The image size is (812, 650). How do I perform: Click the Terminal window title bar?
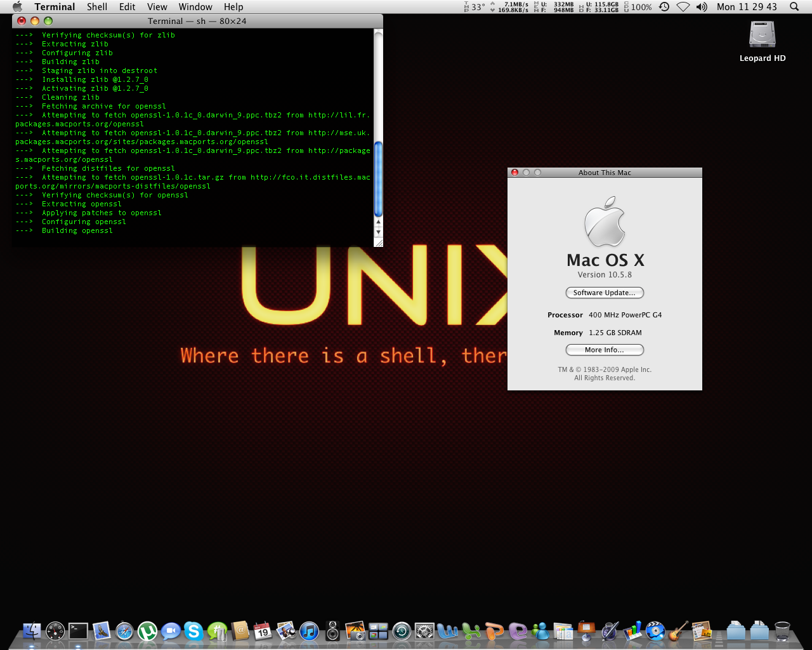pos(197,21)
